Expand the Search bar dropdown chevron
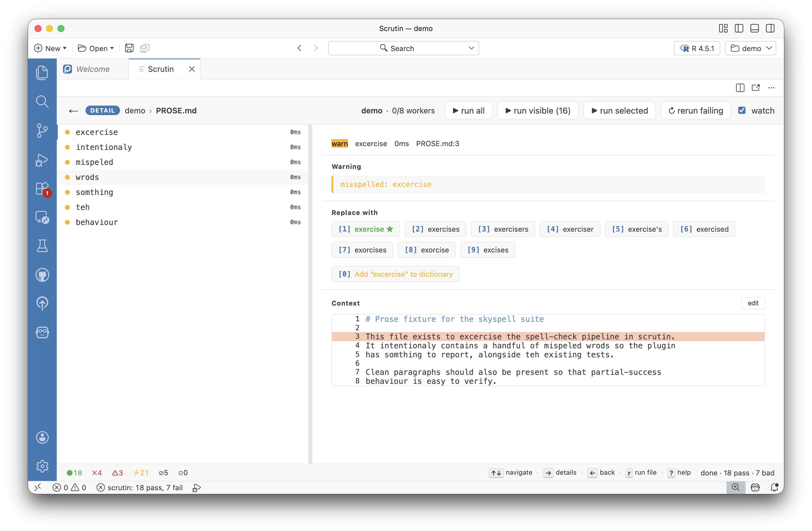 (471, 48)
